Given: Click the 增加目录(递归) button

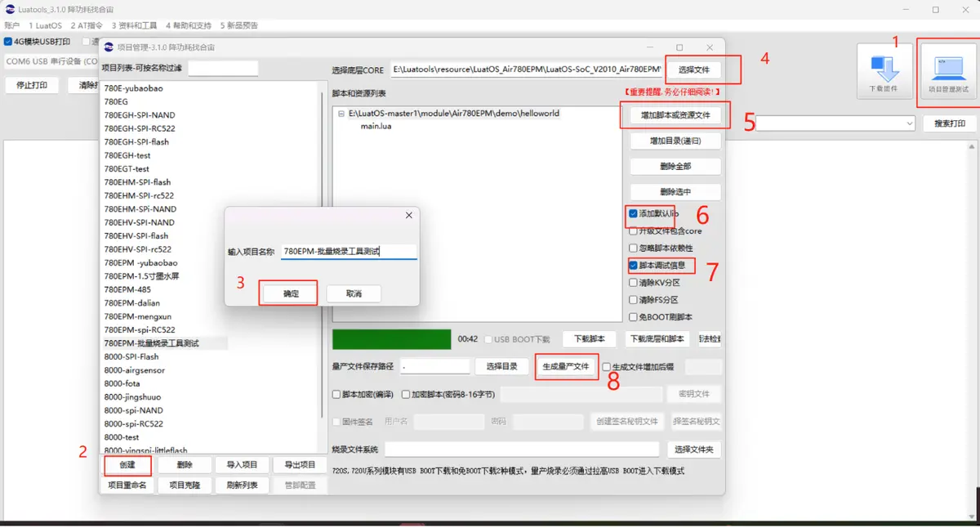Looking at the screenshot, I should (x=675, y=141).
